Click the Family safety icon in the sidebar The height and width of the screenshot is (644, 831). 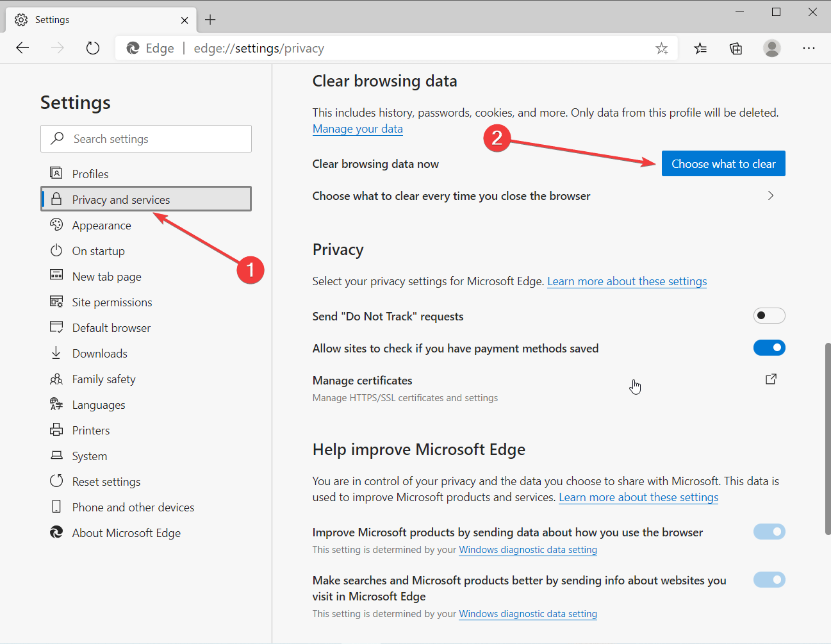(56, 379)
